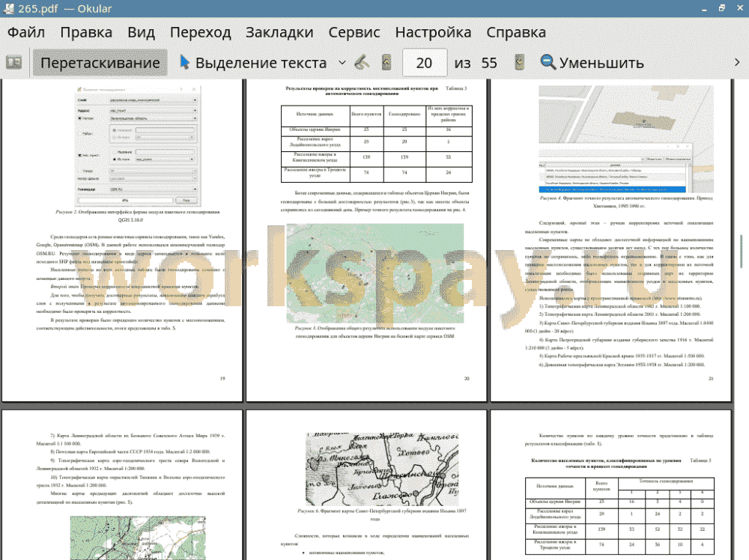Open the Вид menu

[141, 32]
